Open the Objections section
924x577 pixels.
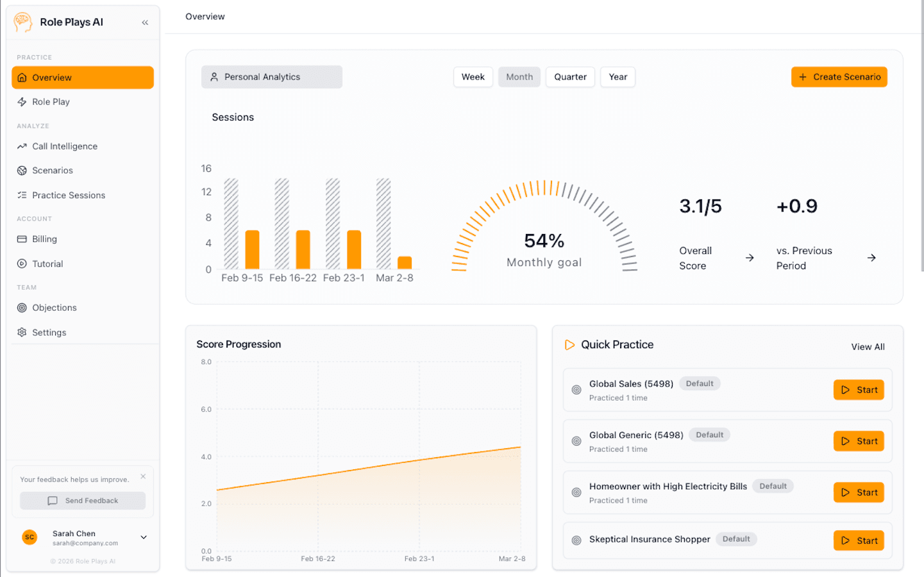pyautogui.click(x=55, y=307)
